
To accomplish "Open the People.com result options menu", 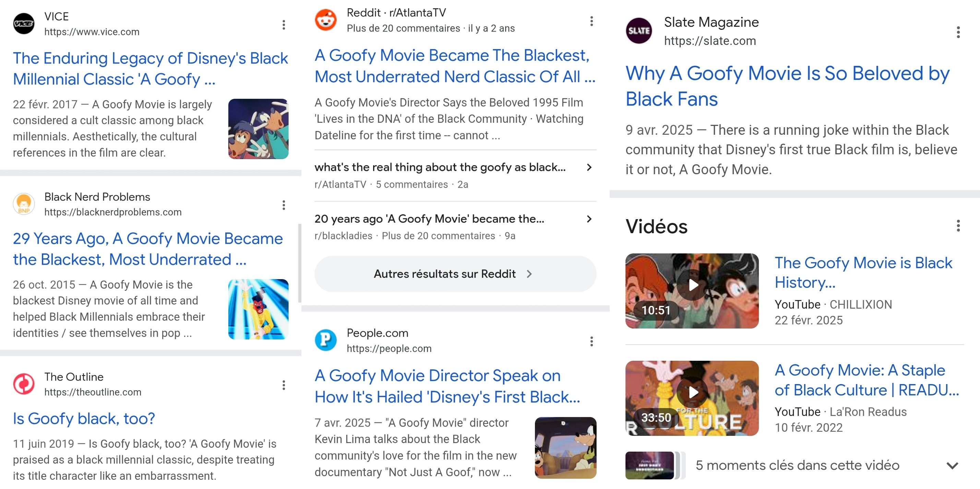I will (591, 341).
